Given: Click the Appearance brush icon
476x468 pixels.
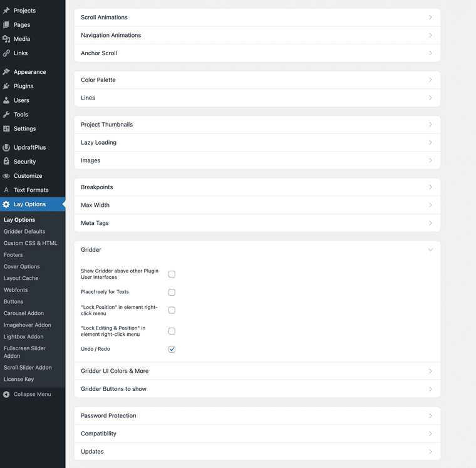Looking at the screenshot, I should point(6,72).
